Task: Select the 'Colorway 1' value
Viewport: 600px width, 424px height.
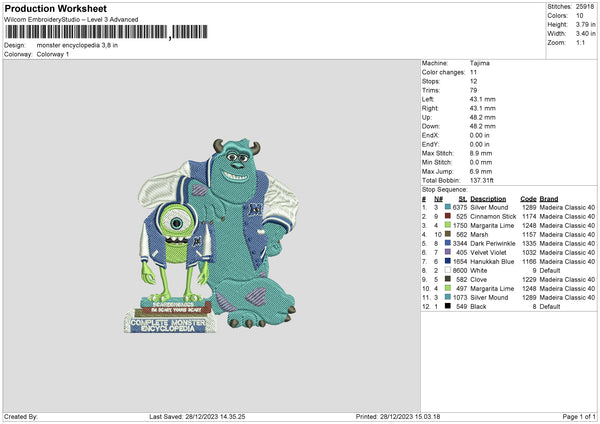Action: 53,54
